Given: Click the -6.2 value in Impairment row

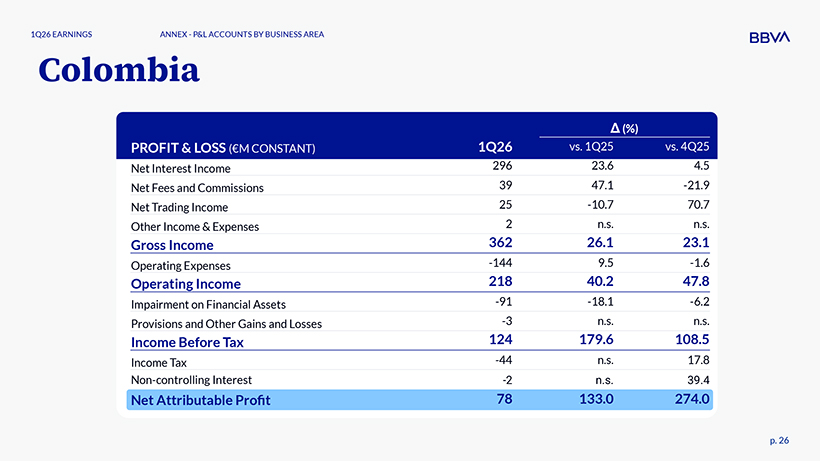Looking at the screenshot, I should pyautogui.click(x=699, y=302).
